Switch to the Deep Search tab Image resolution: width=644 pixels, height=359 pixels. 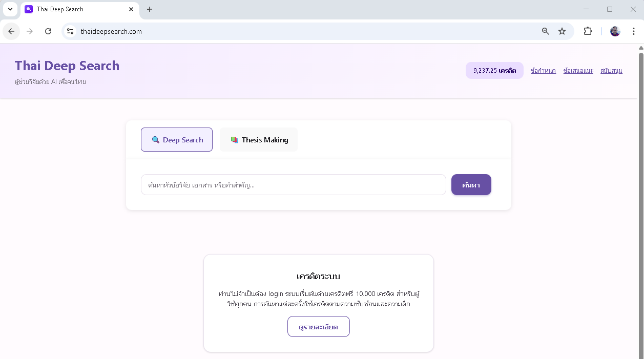click(x=177, y=140)
